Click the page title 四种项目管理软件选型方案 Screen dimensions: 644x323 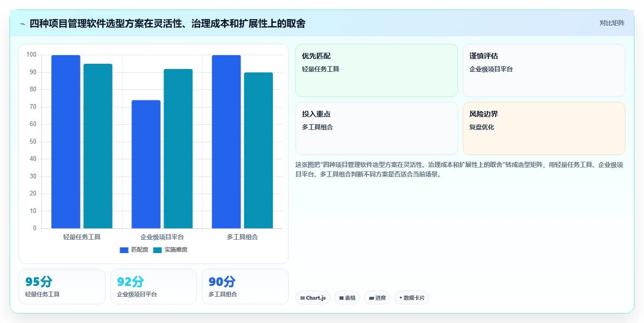click(x=167, y=23)
